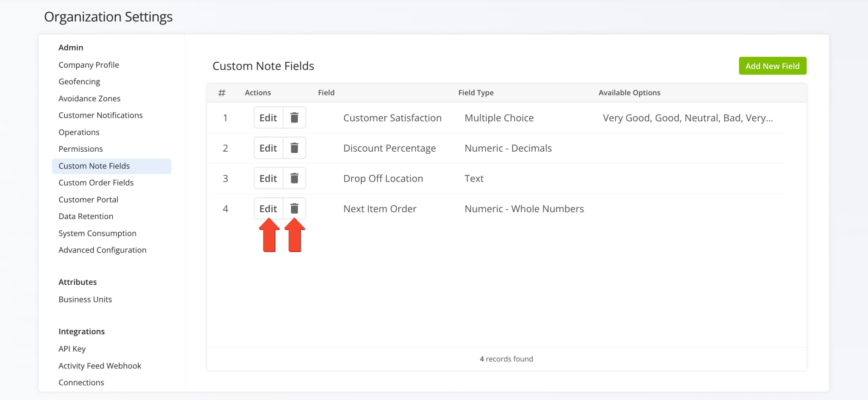The height and width of the screenshot is (400, 868).
Task: Select Customer Notifications in sidebar
Action: pos(100,115)
